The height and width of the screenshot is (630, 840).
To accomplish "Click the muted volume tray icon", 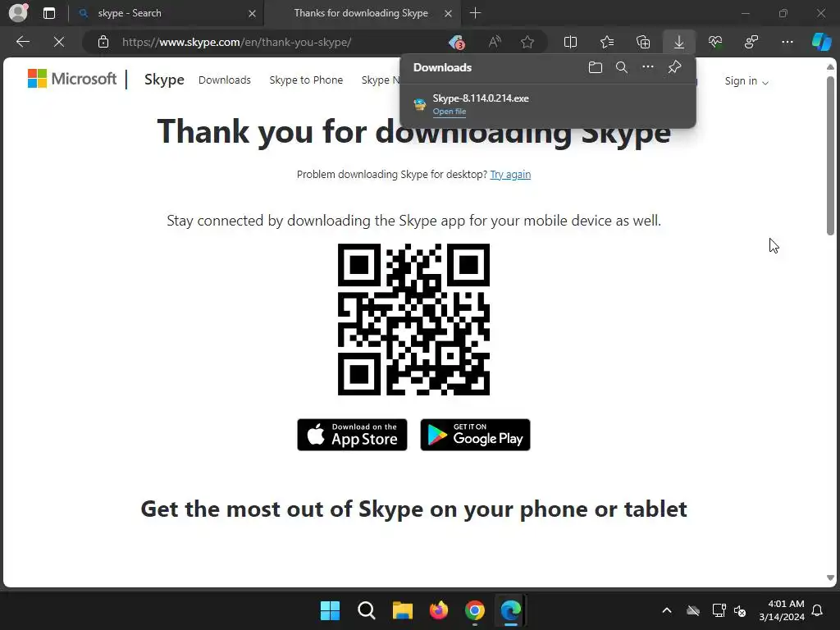I will tap(741, 610).
